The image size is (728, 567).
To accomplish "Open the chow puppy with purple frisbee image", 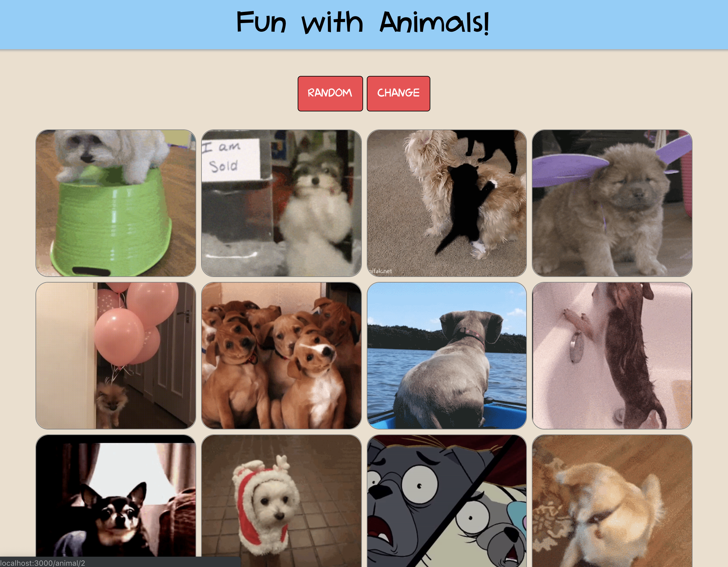I will pyautogui.click(x=612, y=203).
